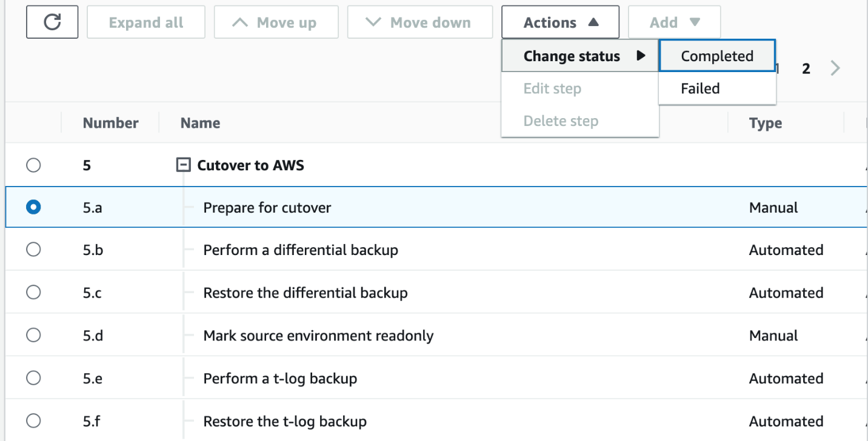Viewport: 868px width, 441px height.
Task: Click the Move up button
Action: click(x=276, y=22)
